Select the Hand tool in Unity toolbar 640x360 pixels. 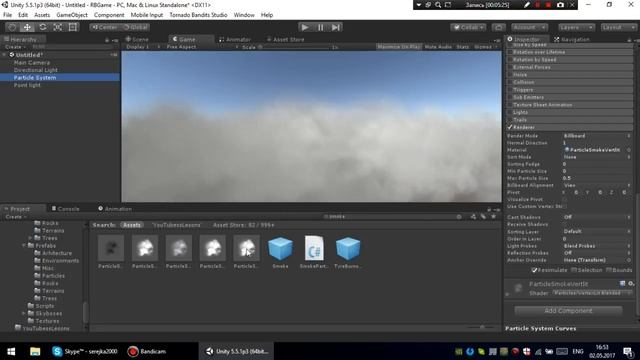pyautogui.click(x=12, y=27)
